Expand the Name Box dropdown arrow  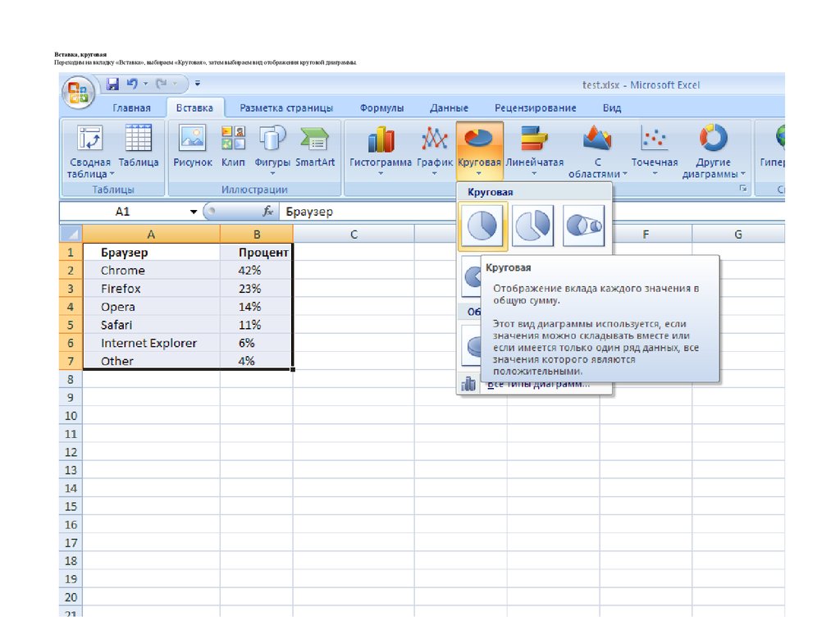(194, 212)
